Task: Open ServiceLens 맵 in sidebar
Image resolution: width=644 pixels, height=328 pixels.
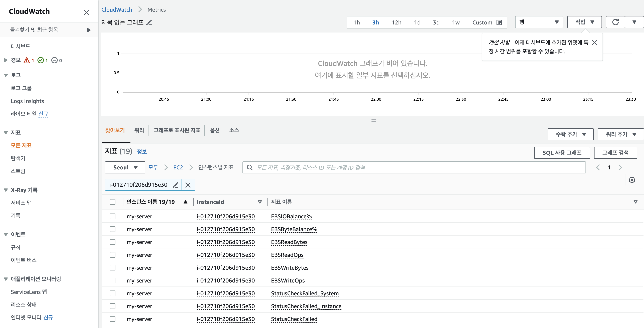Action: 29,292
